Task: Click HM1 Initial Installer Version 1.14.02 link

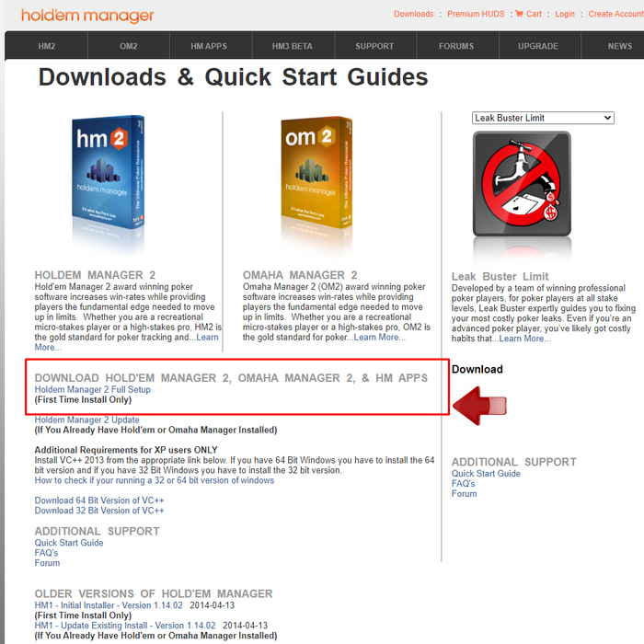Action: [x=109, y=605]
